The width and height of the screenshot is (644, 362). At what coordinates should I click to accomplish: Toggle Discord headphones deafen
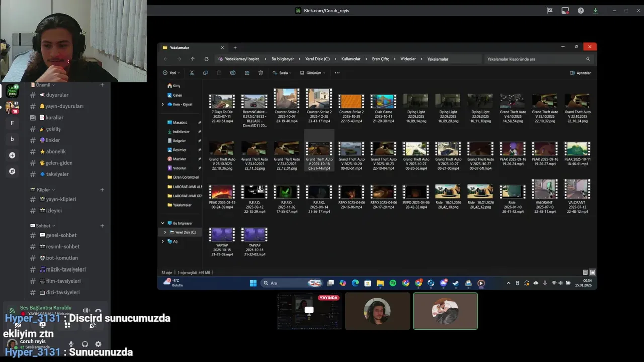pos(85,344)
